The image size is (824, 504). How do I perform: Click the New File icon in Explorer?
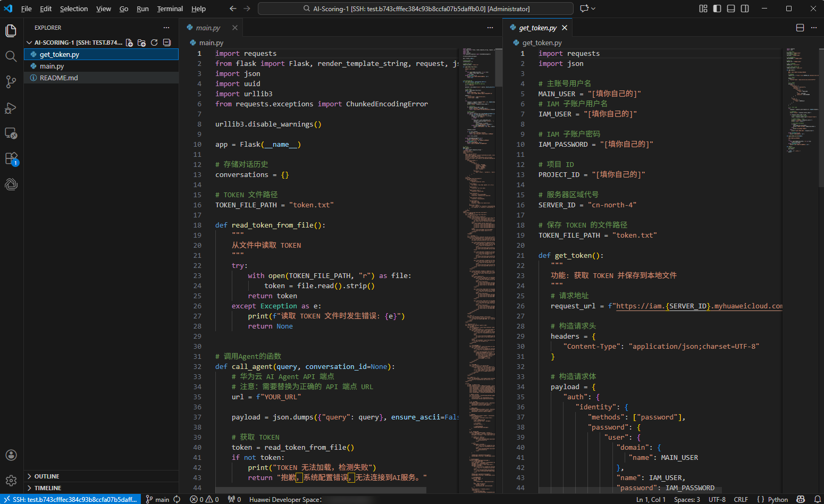[129, 43]
